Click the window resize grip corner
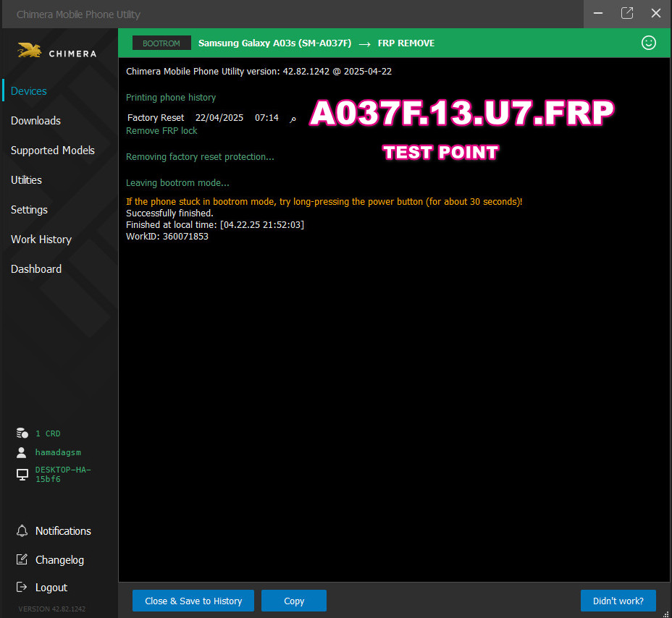 (666, 613)
